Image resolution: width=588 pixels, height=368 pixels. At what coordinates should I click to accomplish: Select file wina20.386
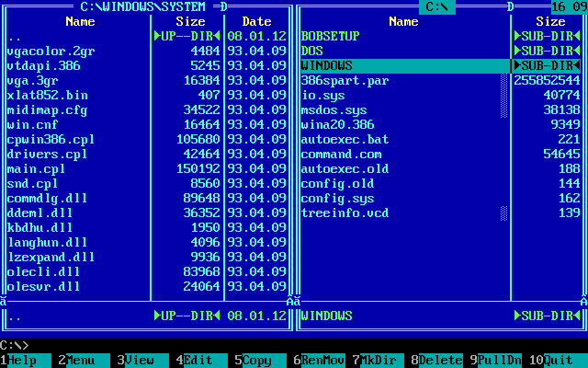(x=441, y=125)
